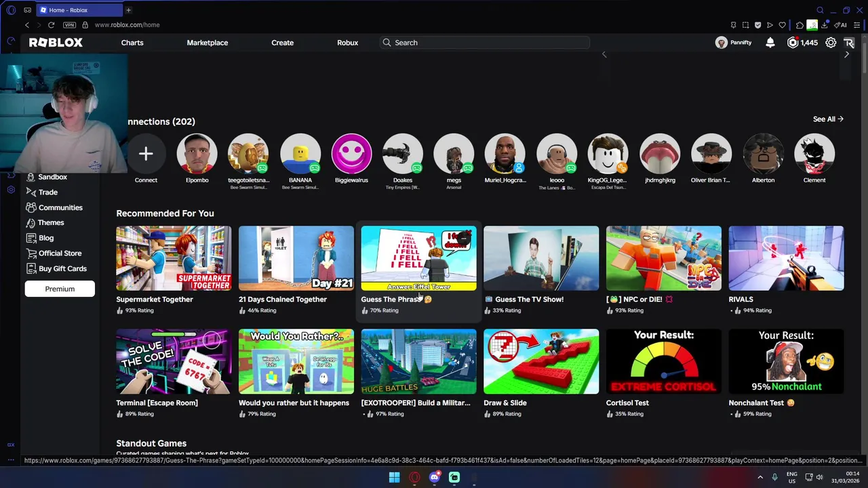Click the carousel right arrow below the R+ icon
Screen dimensions: 868x488
point(846,55)
